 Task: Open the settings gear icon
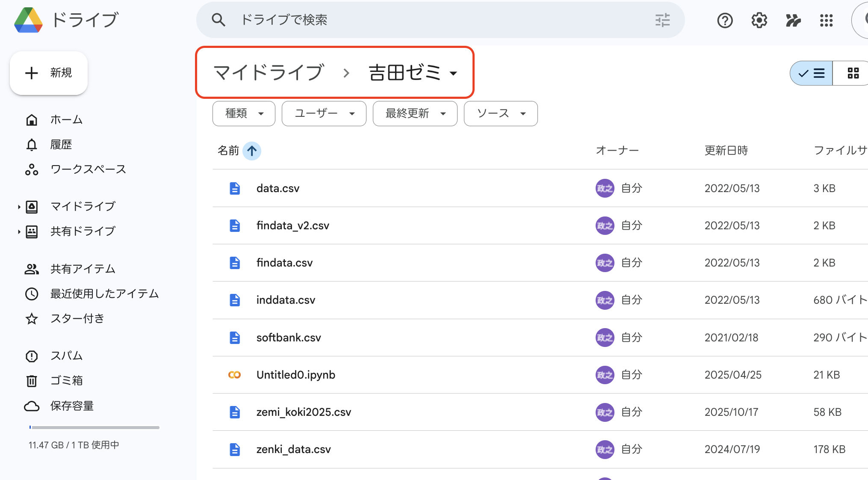[759, 20]
